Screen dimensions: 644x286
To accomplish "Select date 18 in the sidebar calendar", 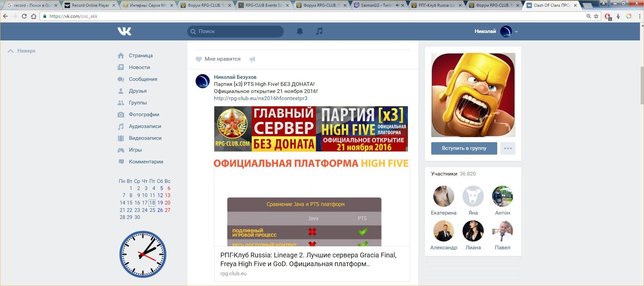I will click(x=152, y=203).
